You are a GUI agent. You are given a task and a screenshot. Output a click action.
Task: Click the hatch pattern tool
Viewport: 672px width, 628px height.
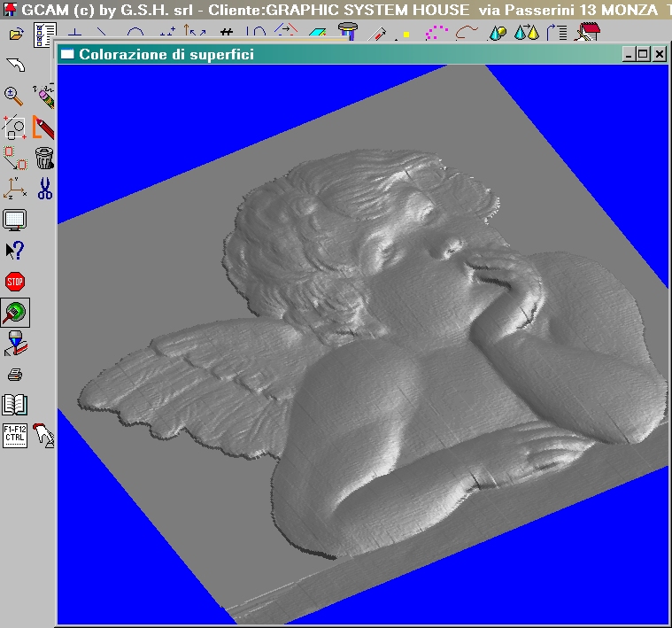(227, 33)
